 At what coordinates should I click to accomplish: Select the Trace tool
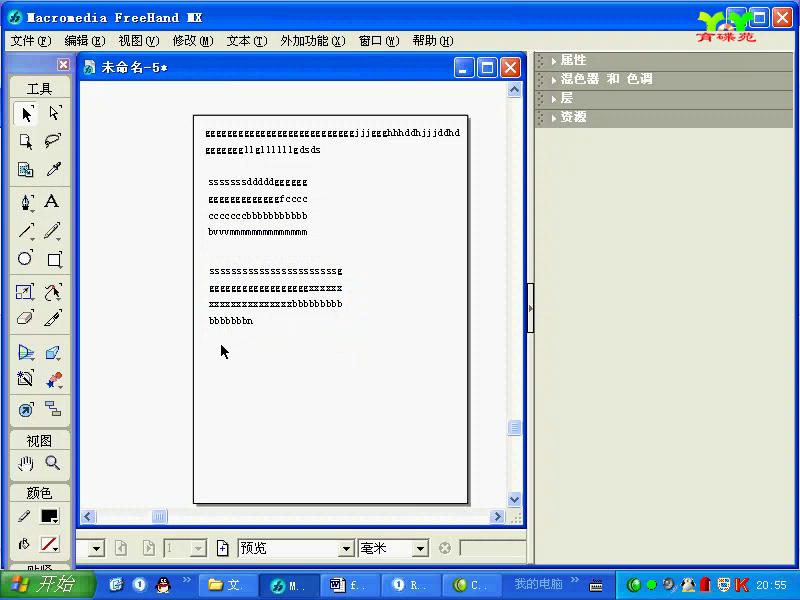point(26,379)
